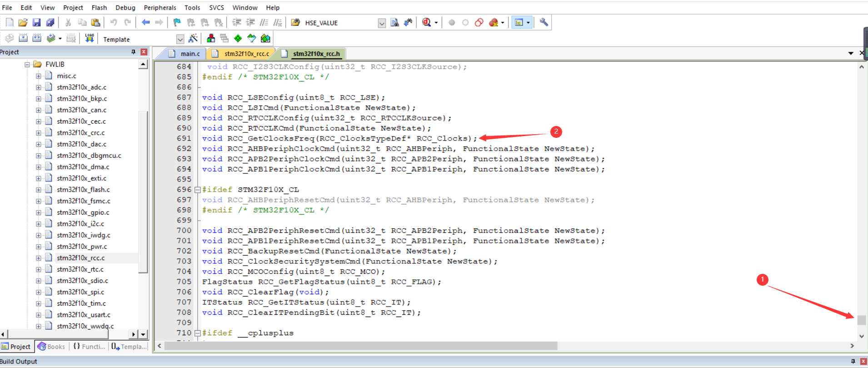The width and height of the screenshot is (868, 368).
Task: Build target files with the Build icon
Action: (23, 38)
